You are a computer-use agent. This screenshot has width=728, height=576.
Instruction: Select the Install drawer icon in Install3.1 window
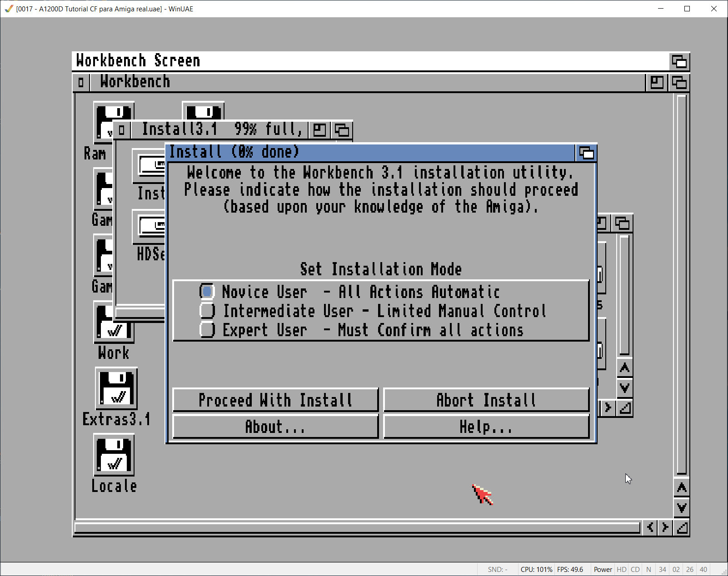[149, 166]
